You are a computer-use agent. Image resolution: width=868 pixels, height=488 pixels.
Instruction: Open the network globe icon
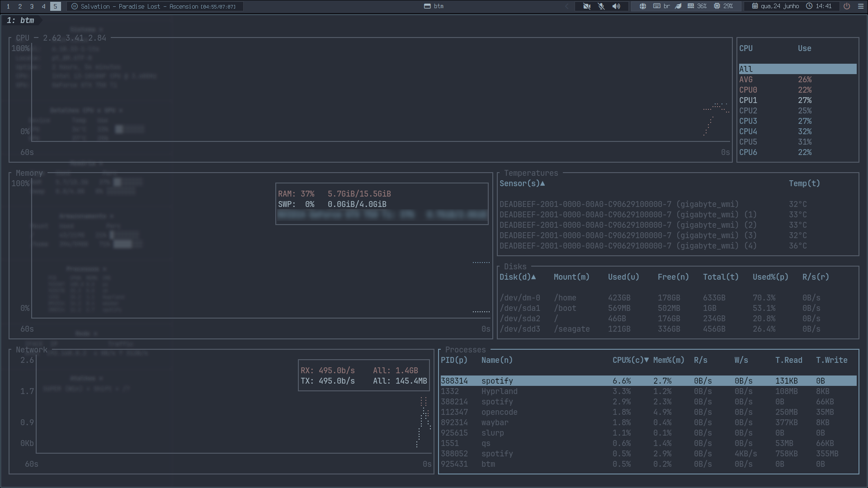(x=642, y=6)
